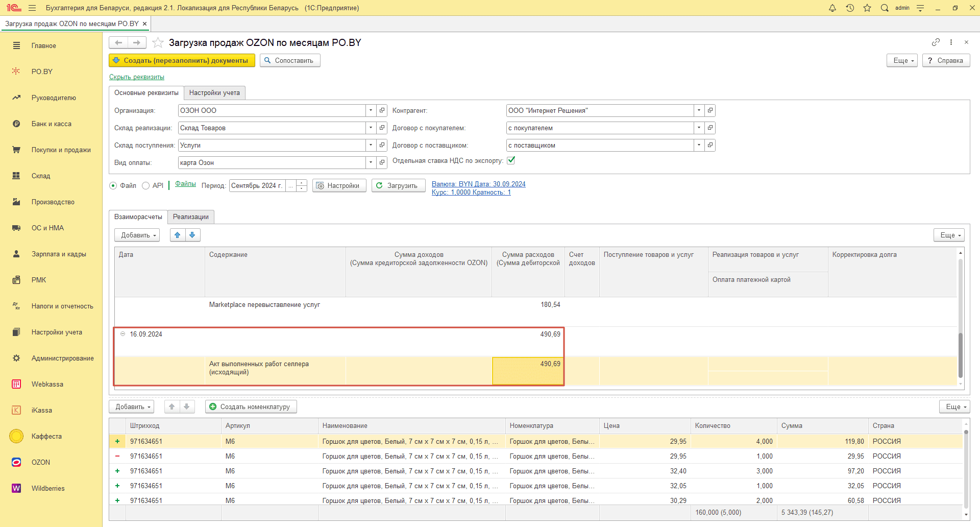The image size is (980, 527).
Task: Open upper Добавить dropdown in Взаиморасчеты
Action: point(137,235)
